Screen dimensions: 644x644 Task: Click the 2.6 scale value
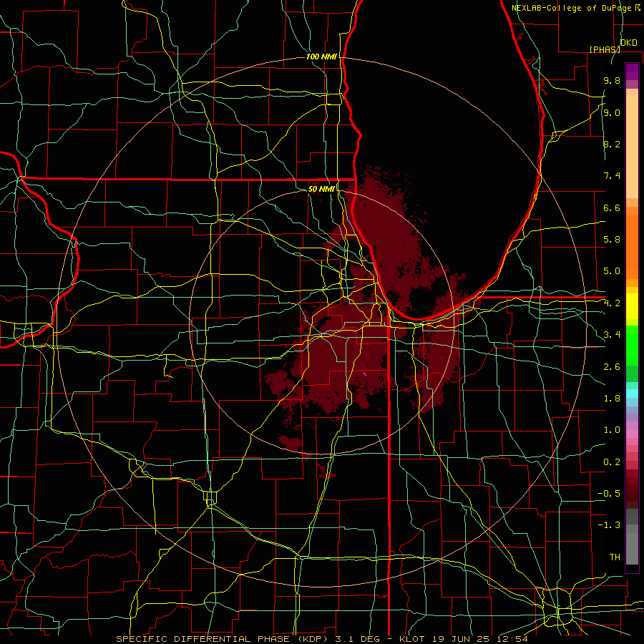[x=612, y=367]
